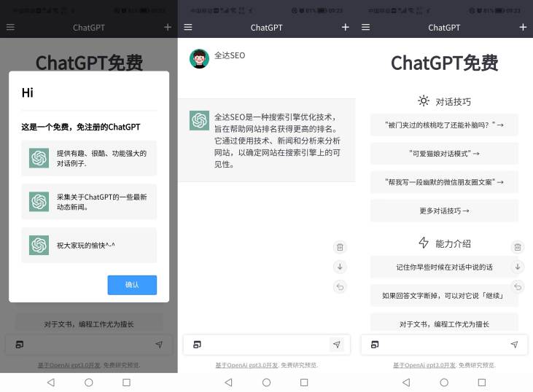Click ChatGPT logo next to 全达SEO answer
Viewport: 533px width, 392px height.
199,121
